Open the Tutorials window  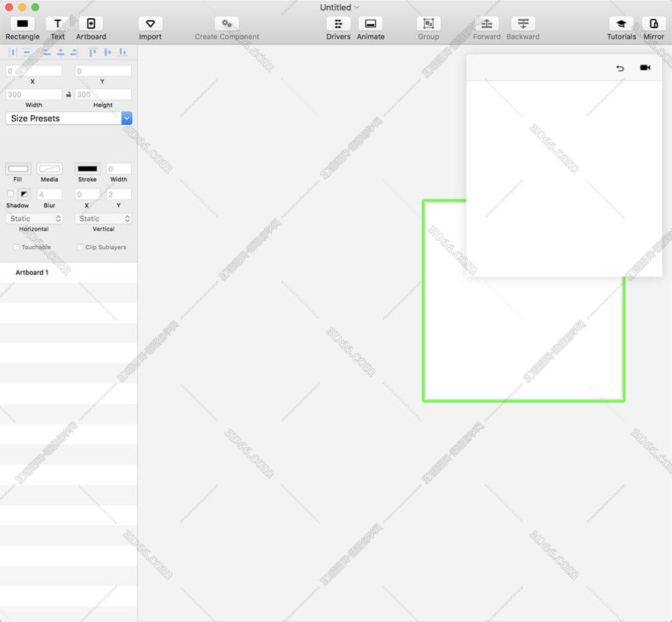[x=621, y=24]
